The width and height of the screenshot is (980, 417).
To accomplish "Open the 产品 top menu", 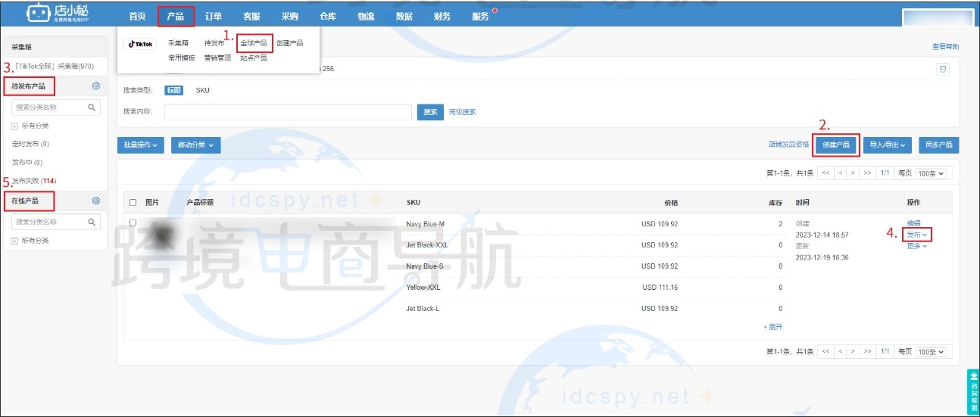I will [x=176, y=16].
